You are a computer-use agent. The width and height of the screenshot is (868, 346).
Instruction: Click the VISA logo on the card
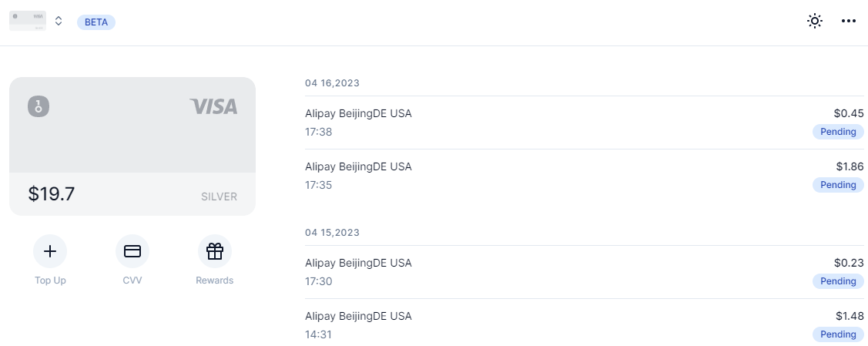click(213, 106)
